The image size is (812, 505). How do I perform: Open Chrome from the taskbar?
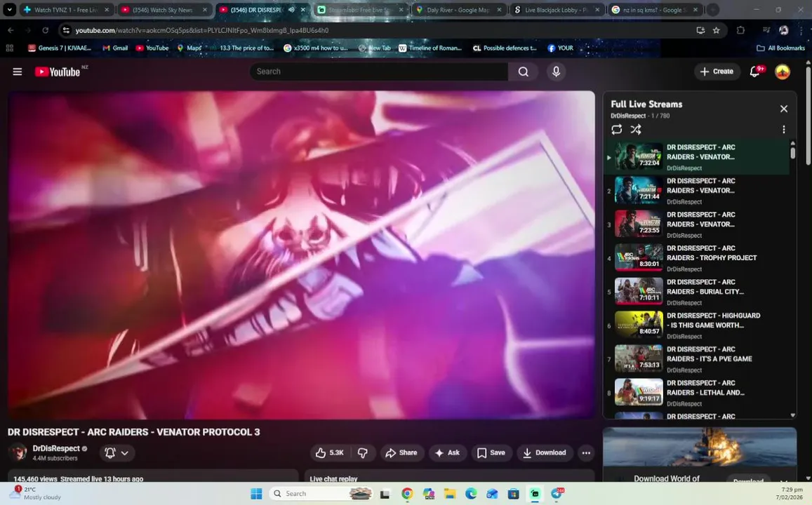(x=407, y=494)
